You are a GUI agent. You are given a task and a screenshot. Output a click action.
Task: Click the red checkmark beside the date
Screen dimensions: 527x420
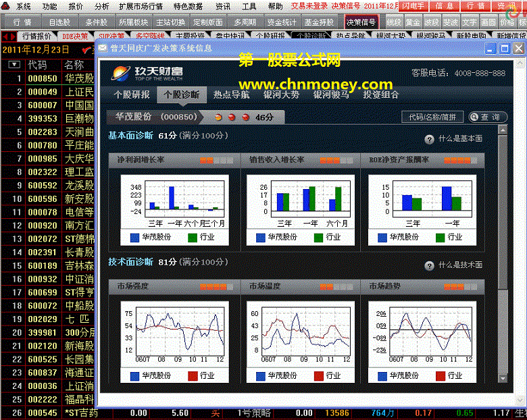click(x=86, y=50)
